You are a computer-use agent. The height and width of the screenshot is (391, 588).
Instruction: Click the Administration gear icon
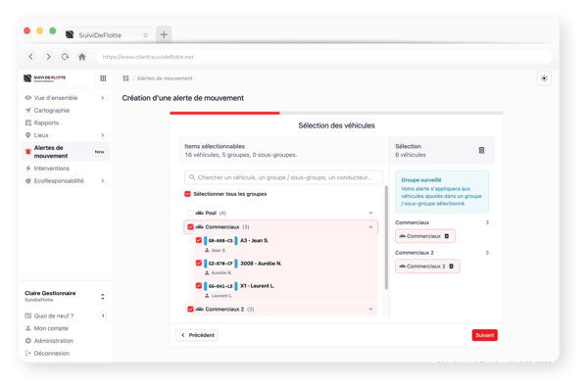[x=28, y=340]
